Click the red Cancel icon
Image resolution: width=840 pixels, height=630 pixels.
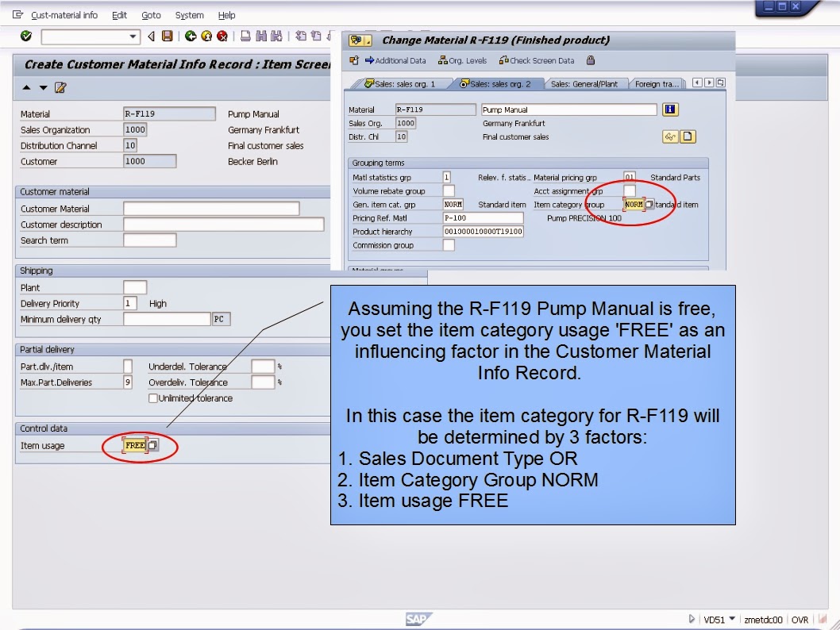(x=222, y=36)
